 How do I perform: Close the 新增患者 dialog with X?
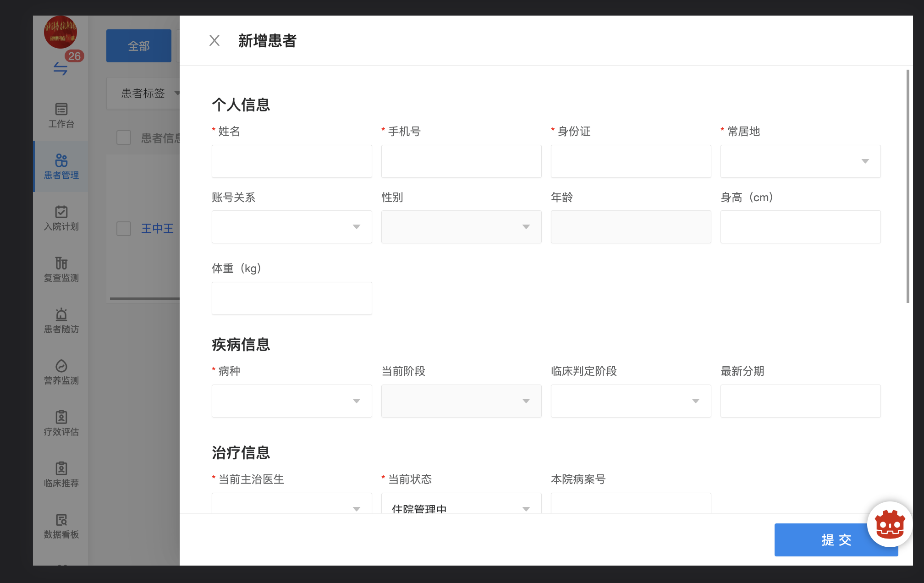pos(214,40)
